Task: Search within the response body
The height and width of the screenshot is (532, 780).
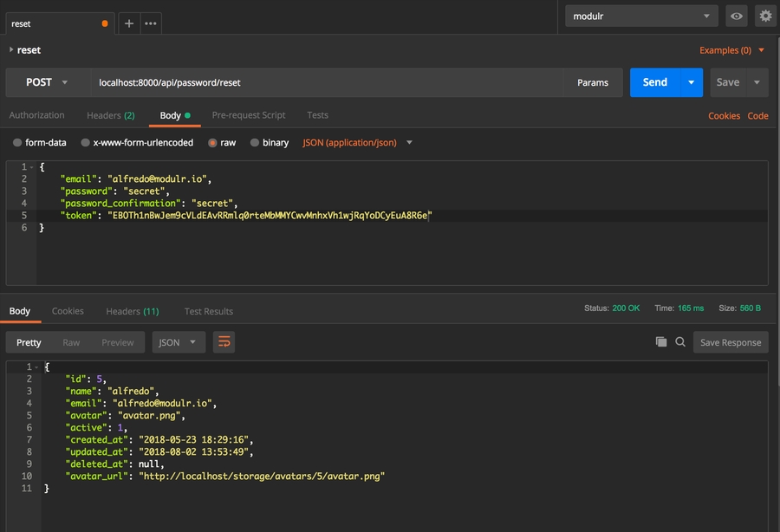Action: 680,342
